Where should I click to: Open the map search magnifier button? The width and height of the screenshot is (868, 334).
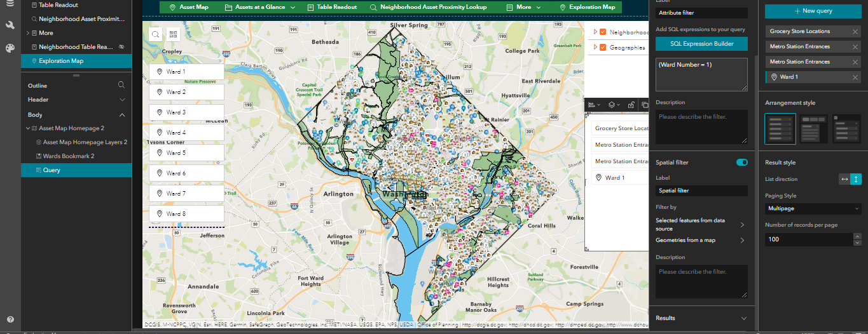pos(156,34)
